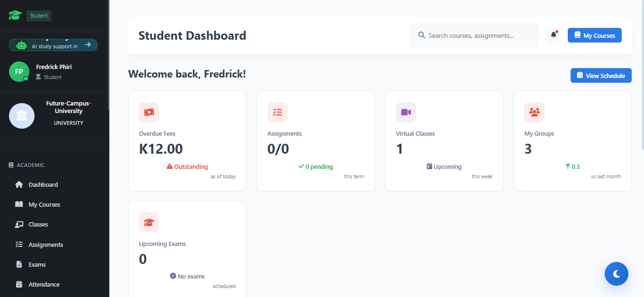Toggle dark mode with moon button
Viewport: 644px width, 297px height.
616,274
